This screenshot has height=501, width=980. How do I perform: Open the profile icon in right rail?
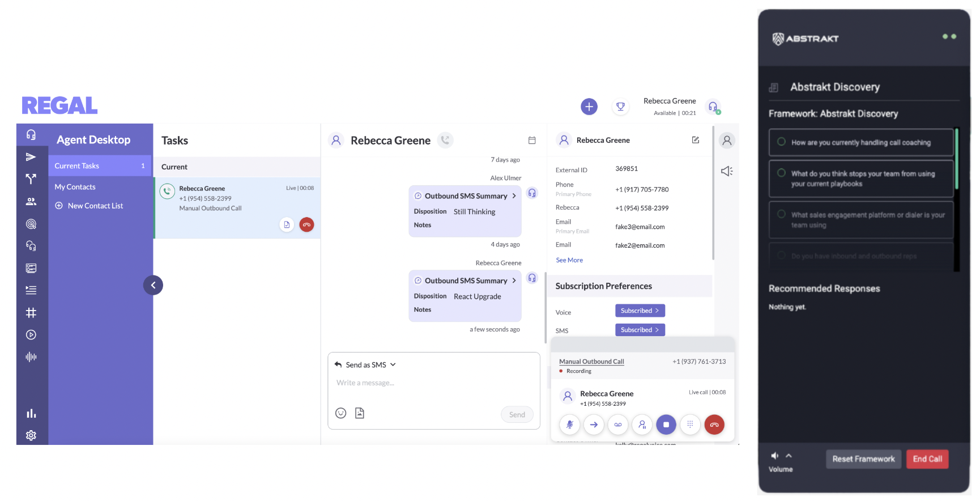coord(727,141)
